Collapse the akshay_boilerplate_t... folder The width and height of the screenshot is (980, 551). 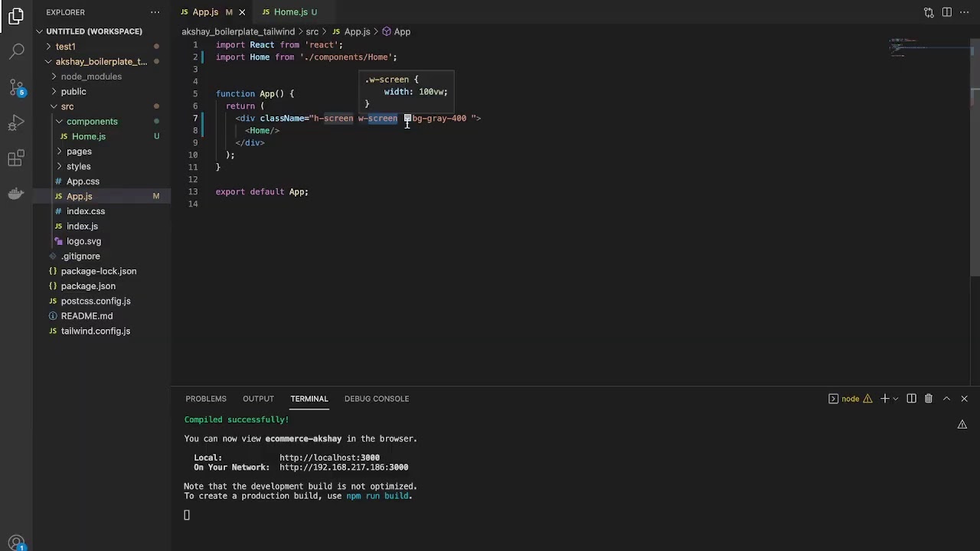[x=101, y=61]
